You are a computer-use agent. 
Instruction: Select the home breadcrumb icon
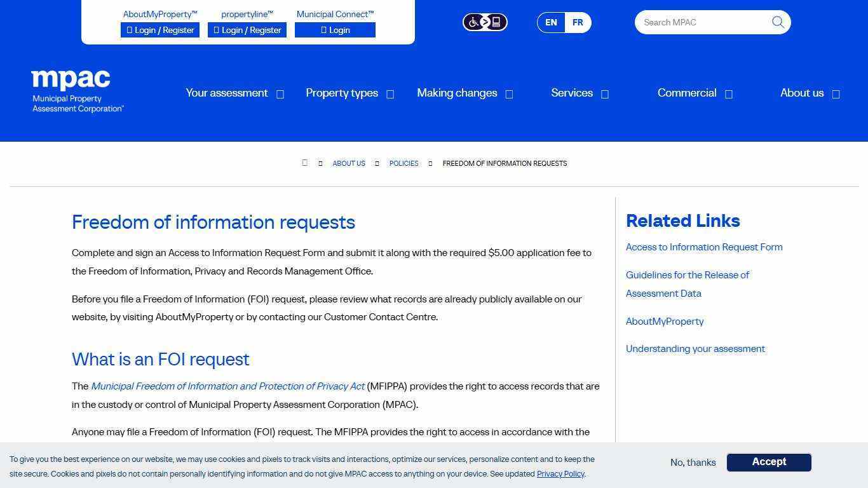tap(305, 163)
